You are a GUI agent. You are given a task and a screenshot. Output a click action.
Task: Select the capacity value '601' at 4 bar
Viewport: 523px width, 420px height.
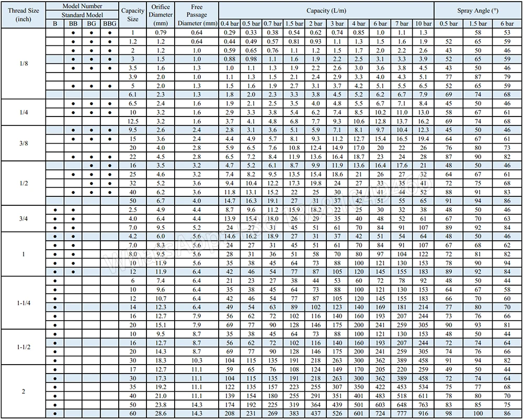click(359, 413)
